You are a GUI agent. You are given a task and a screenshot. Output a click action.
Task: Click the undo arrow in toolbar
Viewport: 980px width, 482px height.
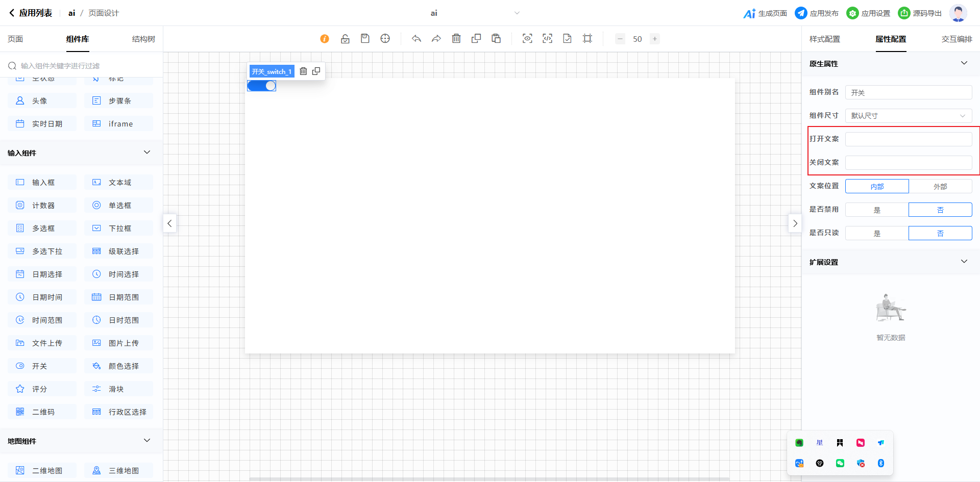416,39
